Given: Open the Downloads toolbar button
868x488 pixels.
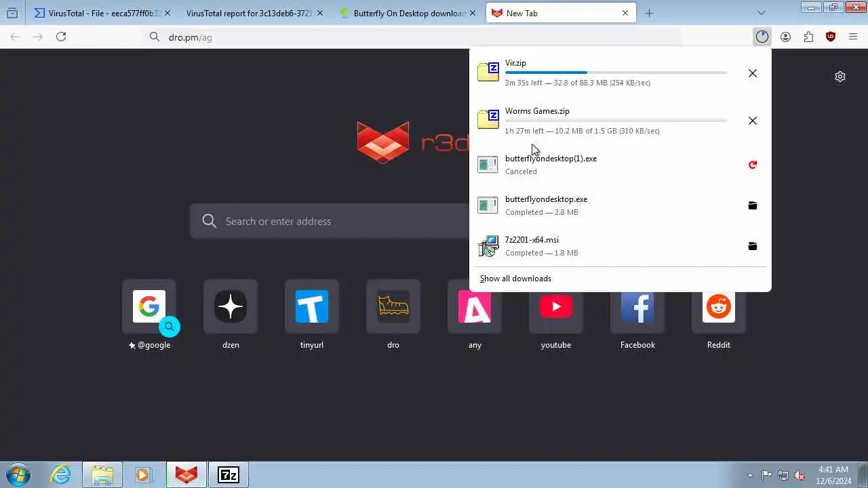Looking at the screenshot, I should tap(762, 37).
